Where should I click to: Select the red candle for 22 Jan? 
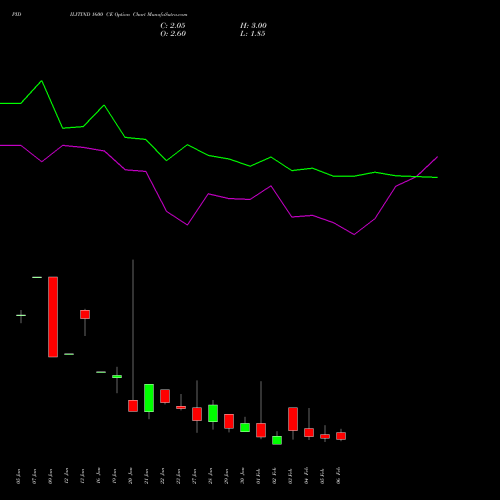[165, 396]
